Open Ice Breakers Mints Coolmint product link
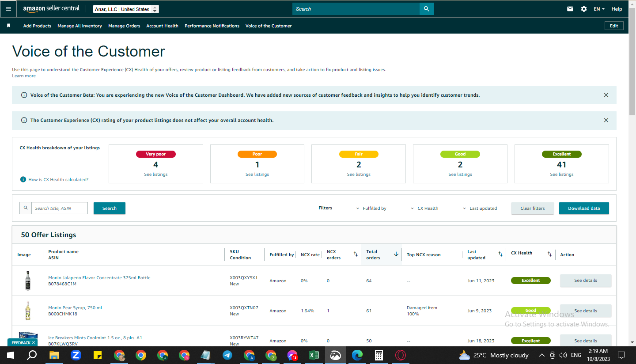Image resolution: width=636 pixels, height=364 pixels. click(x=95, y=337)
